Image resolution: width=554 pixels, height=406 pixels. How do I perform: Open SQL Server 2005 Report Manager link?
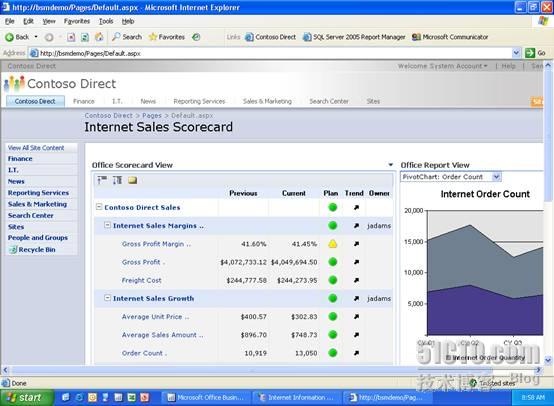click(x=354, y=37)
